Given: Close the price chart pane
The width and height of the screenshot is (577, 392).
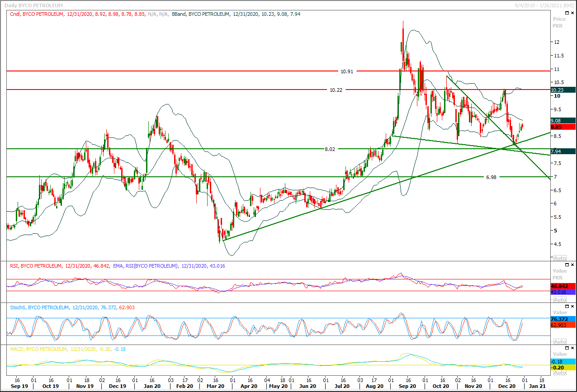Looking at the screenshot, I should click(572, 14).
